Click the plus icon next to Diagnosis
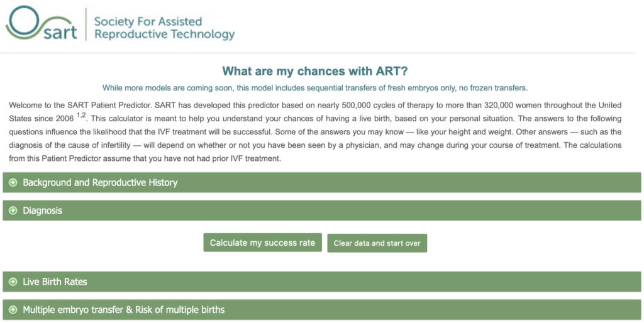The height and width of the screenshot is (323, 644). [x=13, y=211]
